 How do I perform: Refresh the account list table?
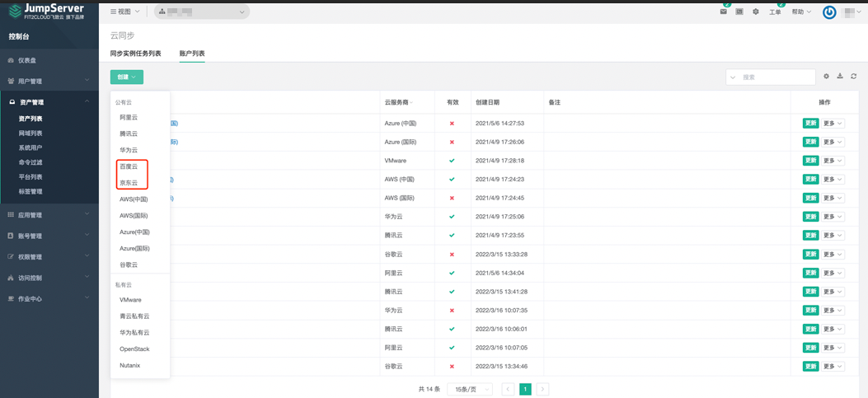click(854, 77)
